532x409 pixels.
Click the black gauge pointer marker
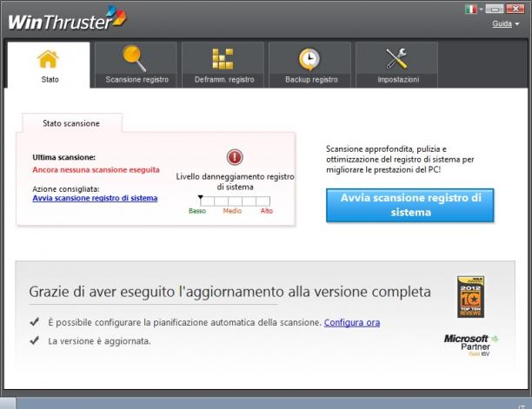pos(201,197)
